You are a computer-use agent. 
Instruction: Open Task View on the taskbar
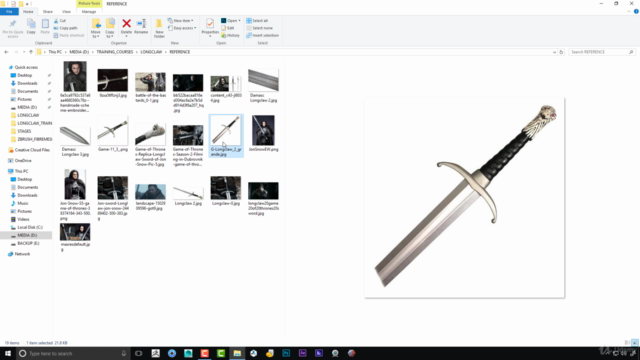139,353
